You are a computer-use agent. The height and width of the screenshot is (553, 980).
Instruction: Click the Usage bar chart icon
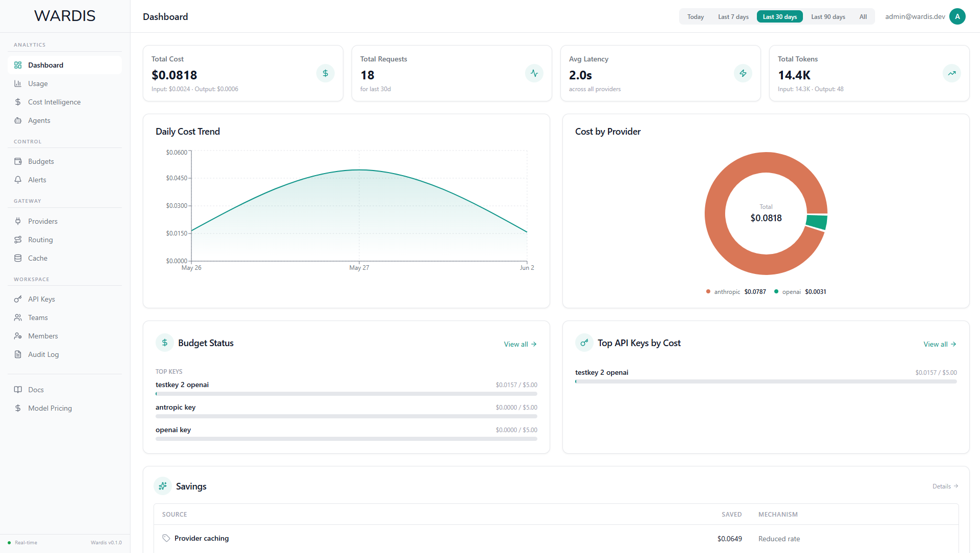pyautogui.click(x=18, y=83)
